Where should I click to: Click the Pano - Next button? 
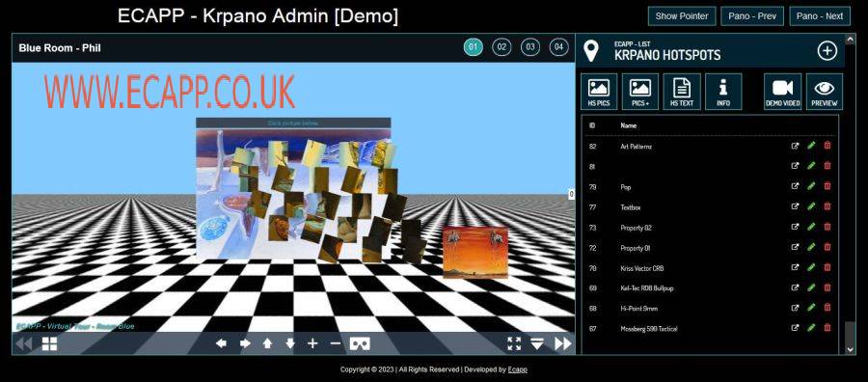click(819, 16)
